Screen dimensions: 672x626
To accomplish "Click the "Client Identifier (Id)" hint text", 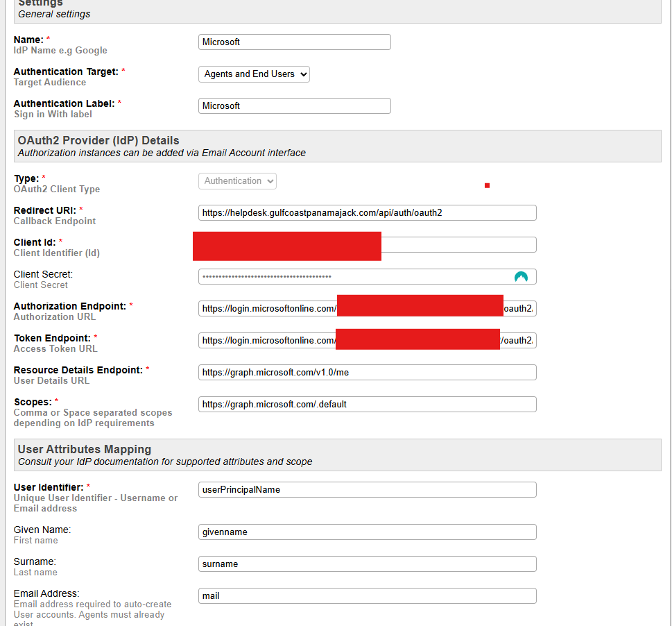I will pyautogui.click(x=57, y=253).
